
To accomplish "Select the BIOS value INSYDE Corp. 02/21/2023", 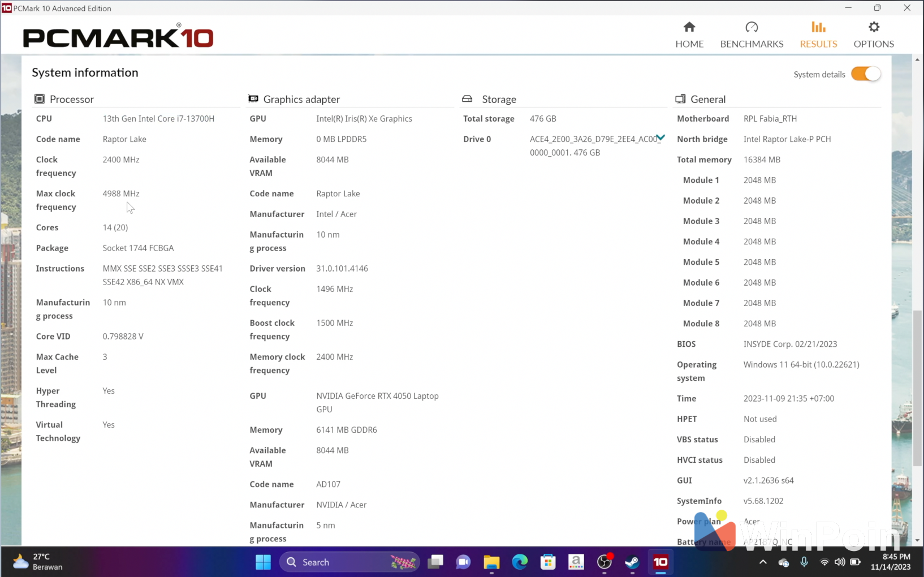I will point(790,344).
